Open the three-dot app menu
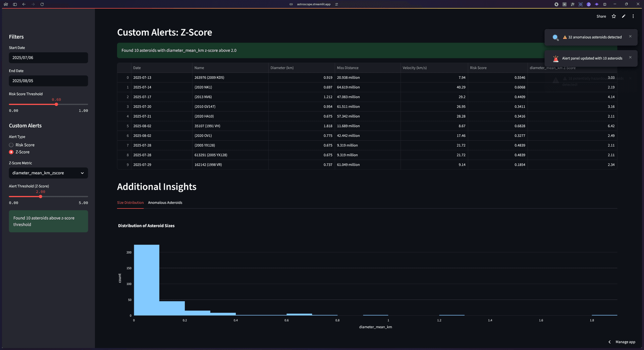Viewport: 644px width, 350px height. point(633,16)
